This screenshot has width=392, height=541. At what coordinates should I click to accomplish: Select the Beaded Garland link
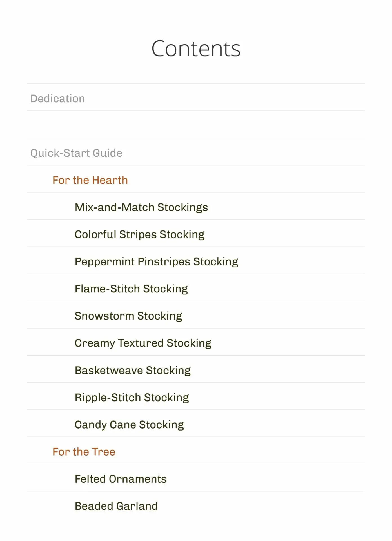coord(116,506)
